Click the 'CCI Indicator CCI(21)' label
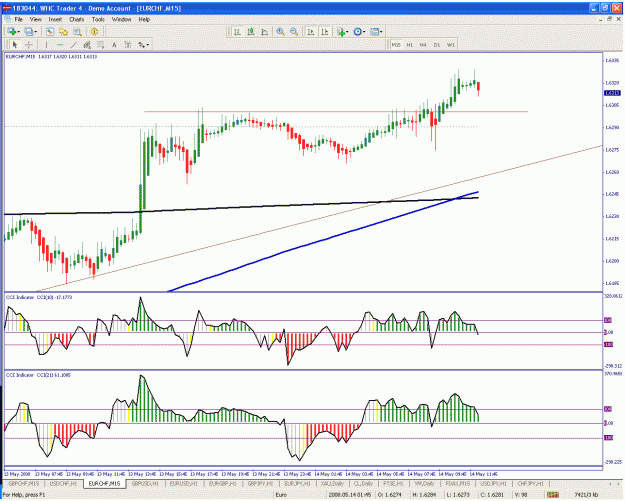 click(x=38, y=375)
